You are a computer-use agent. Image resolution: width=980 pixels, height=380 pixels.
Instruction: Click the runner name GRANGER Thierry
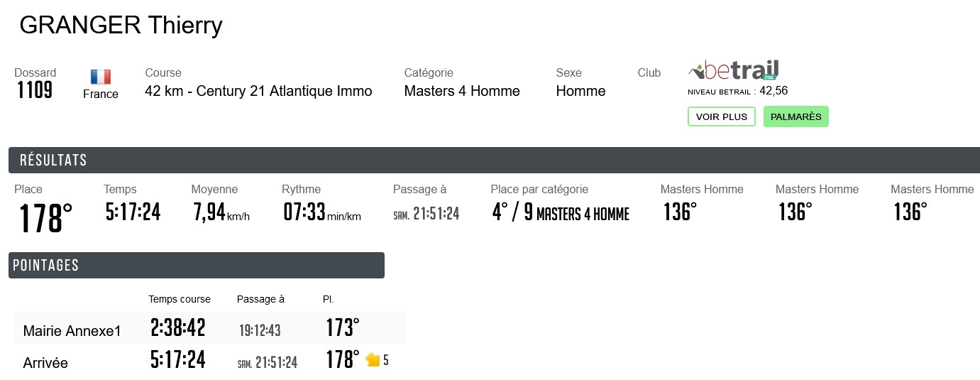point(121,26)
